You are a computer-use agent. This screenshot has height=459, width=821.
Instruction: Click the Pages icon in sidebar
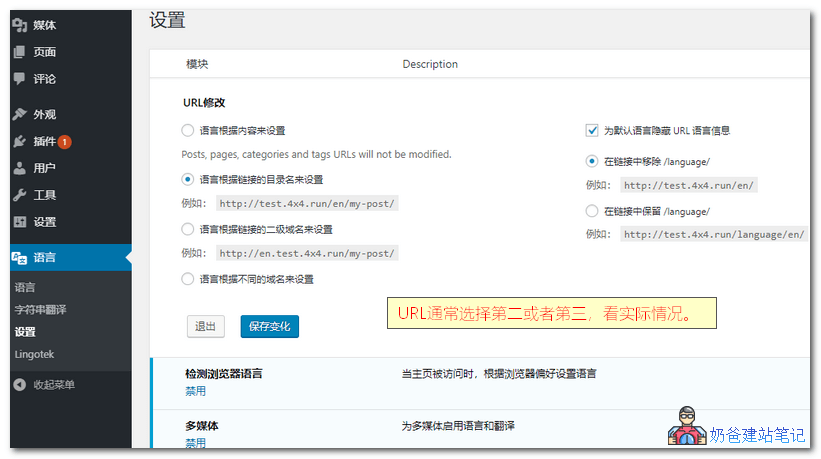coord(19,52)
